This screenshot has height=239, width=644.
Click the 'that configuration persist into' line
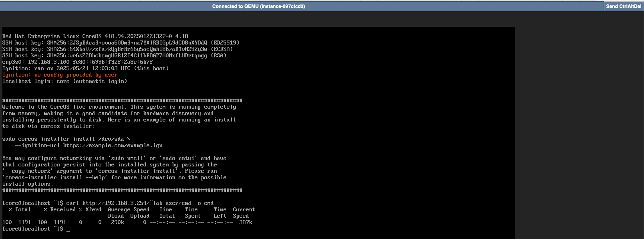(110, 165)
